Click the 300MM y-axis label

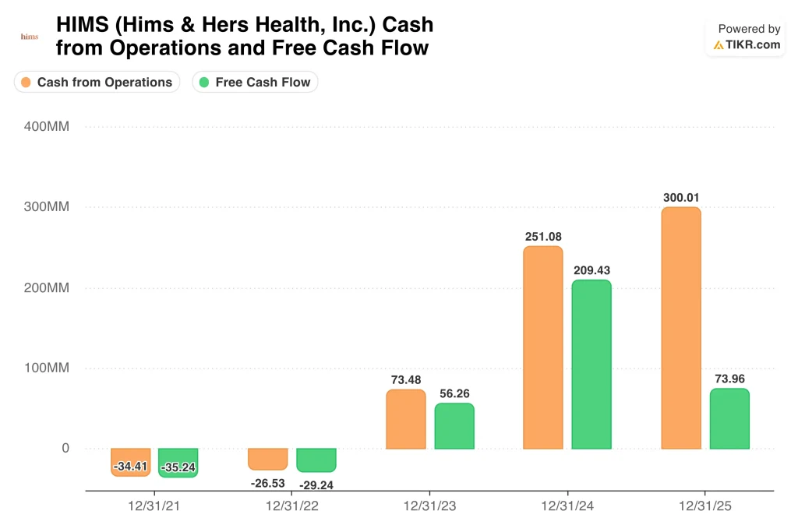[x=46, y=207]
